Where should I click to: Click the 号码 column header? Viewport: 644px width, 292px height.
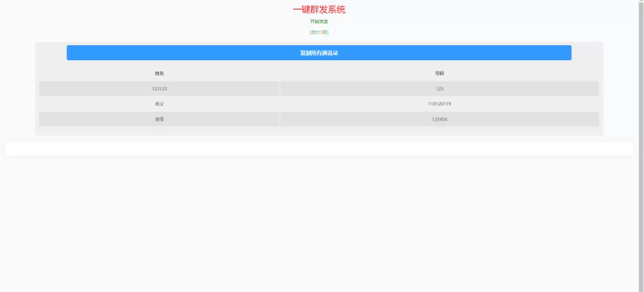(x=440, y=73)
